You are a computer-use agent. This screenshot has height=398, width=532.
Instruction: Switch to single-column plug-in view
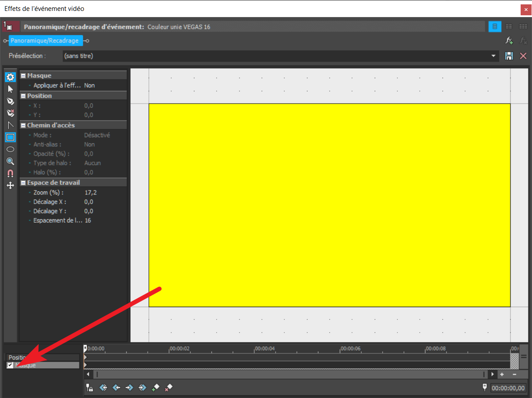[x=495, y=27]
